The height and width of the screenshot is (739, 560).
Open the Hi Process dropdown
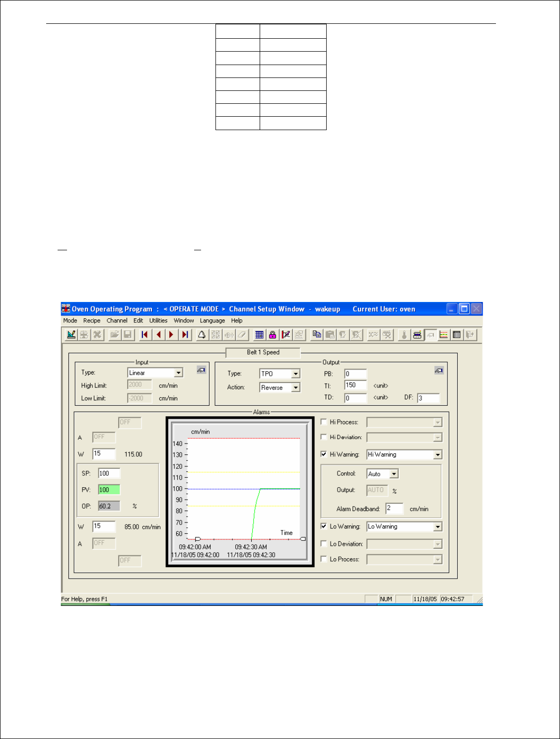click(437, 422)
